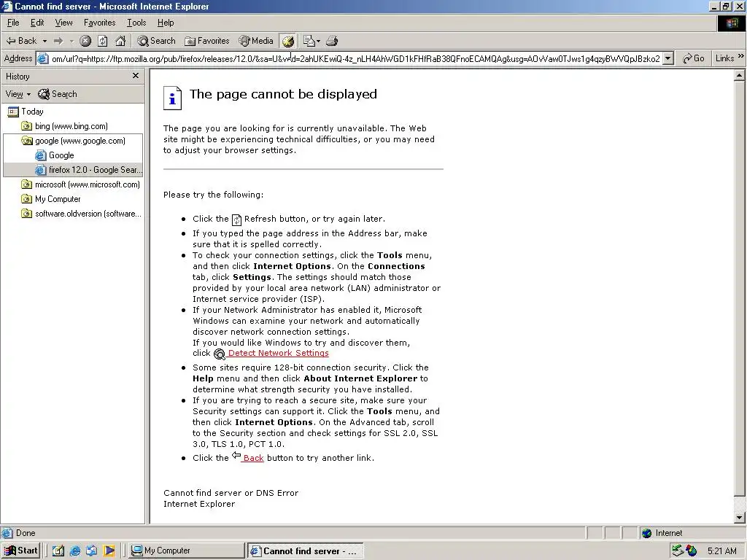Click the IE icon in title bar
747x560 pixels.
(x=7, y=6)
